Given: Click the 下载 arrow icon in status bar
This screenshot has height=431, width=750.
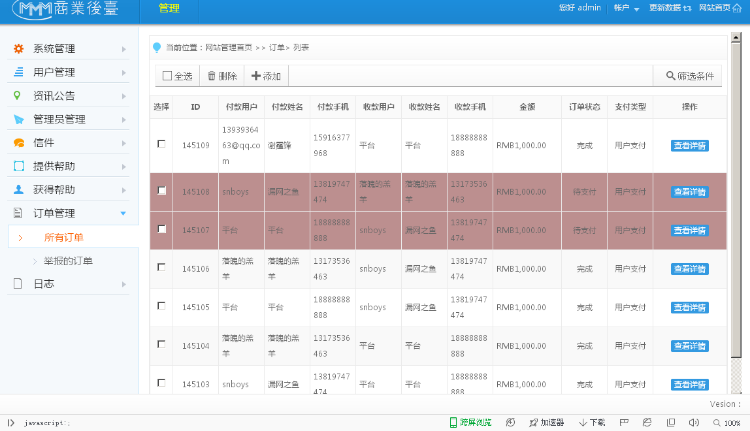Looking at the screenshot, I should coord(583,422).
